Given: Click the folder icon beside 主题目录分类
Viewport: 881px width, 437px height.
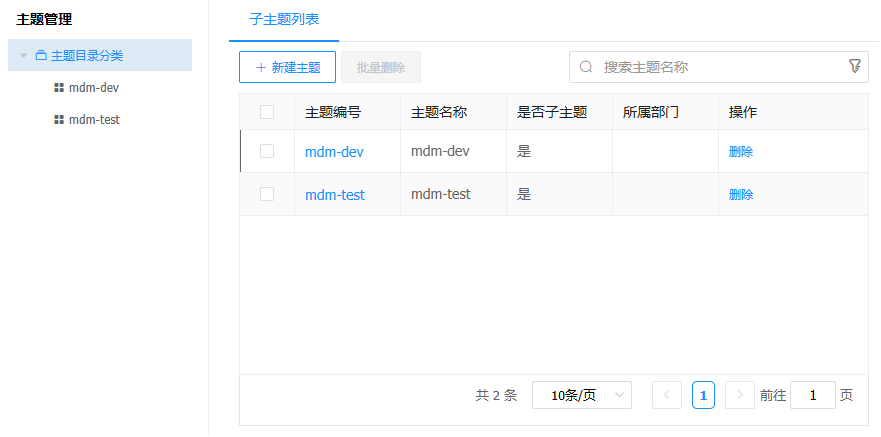Looking at the screenshot, I should pyautogui.click(x=41, y=56).
